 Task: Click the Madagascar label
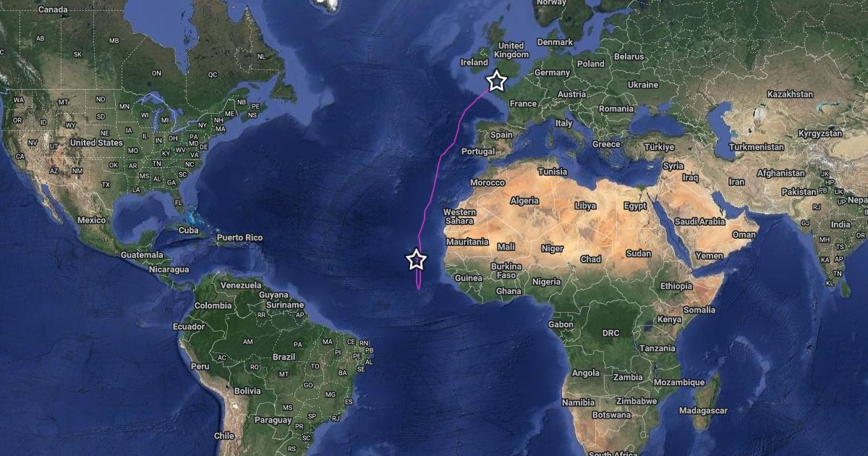(703, 410)
